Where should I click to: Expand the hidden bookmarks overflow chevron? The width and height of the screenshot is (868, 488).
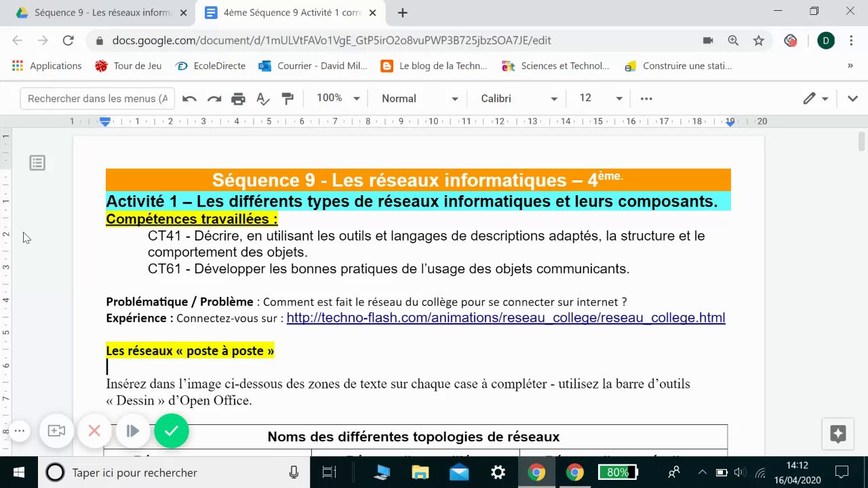point(850,66)
